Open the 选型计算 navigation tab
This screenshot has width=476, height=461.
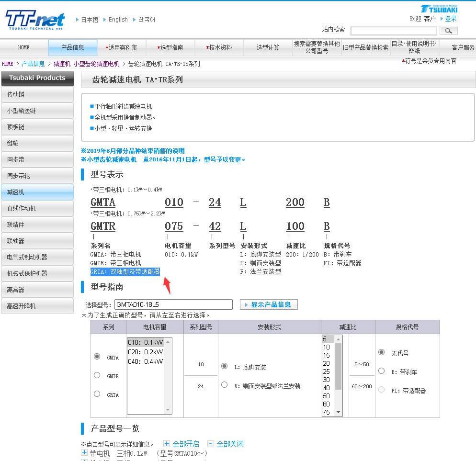[x=268, y=47]
